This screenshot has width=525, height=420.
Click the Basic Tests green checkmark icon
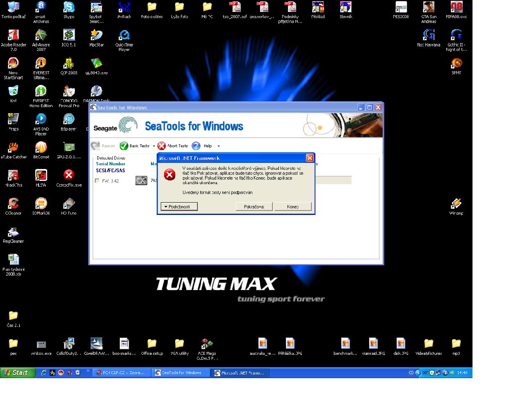[x=124, y=146]
